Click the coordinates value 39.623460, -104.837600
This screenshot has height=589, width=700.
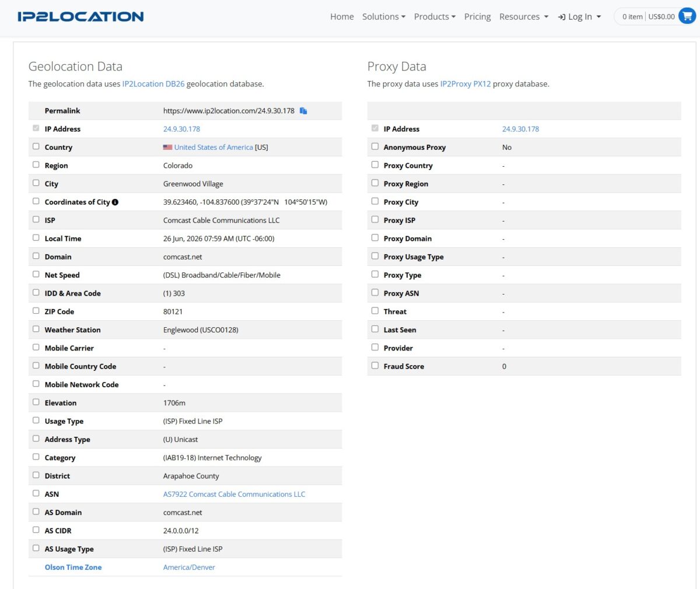click(201, 202)
